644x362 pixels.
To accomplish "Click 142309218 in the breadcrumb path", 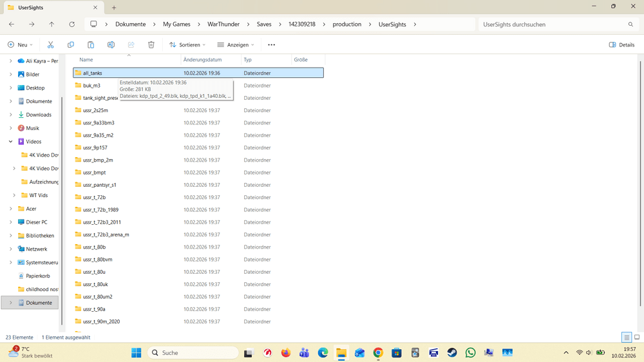I will coord(302,24).
